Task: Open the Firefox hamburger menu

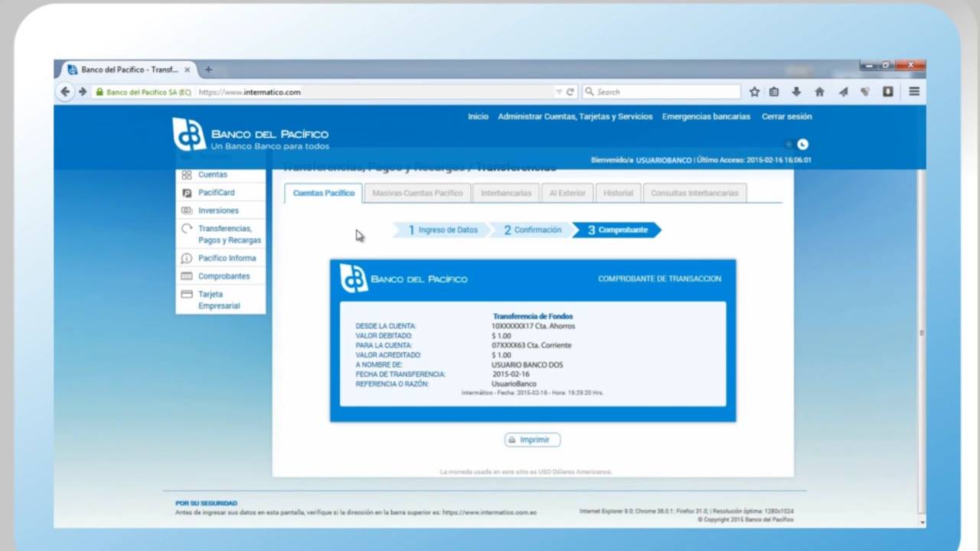Action: (x=914, y=92)
